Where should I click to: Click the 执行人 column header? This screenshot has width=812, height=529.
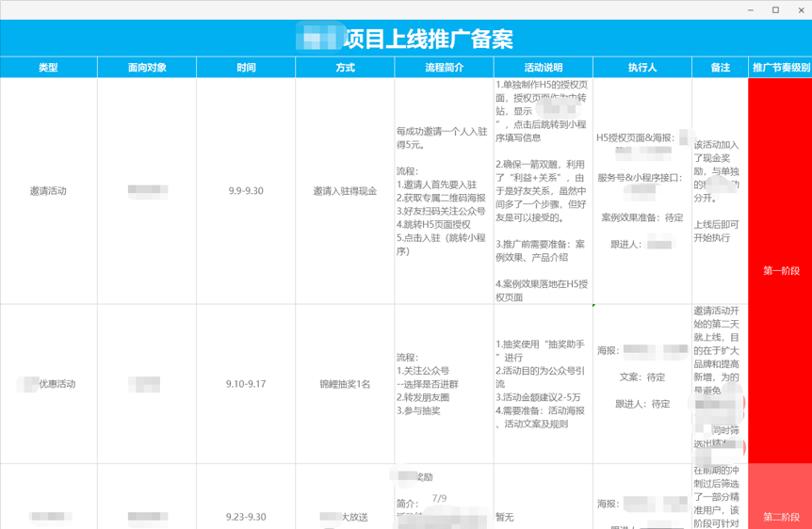(x=641, y=68)
